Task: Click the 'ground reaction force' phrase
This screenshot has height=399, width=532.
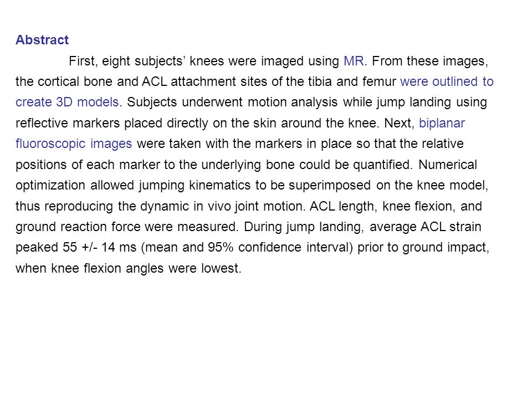Action: tap(78, 227)
